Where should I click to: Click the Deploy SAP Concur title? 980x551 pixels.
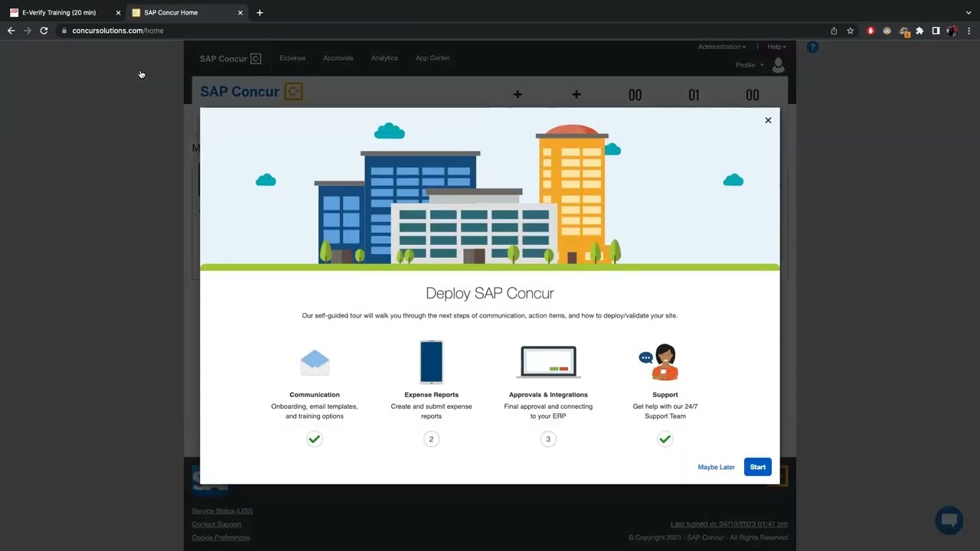[x=490, y=293]
